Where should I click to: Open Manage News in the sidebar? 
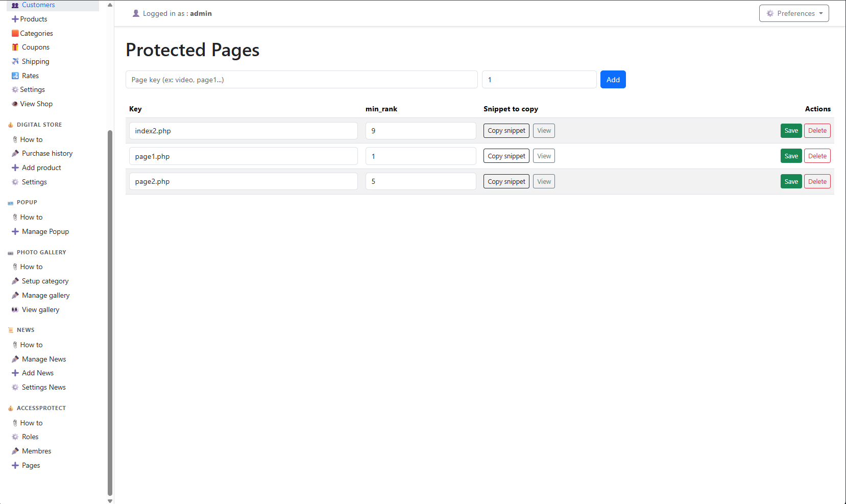point(44,359)
